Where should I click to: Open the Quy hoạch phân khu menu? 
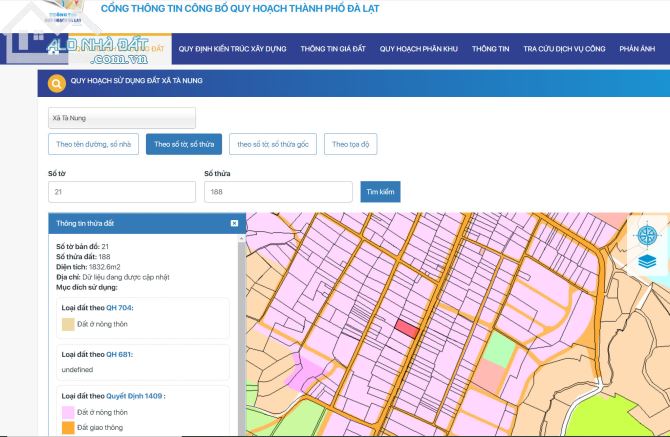(x=419, y=49)
